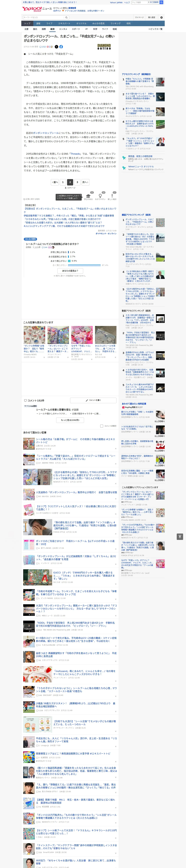Select the 国内 category
The height and width of the screenshot is (868, 186).
[x=35, y=29]
